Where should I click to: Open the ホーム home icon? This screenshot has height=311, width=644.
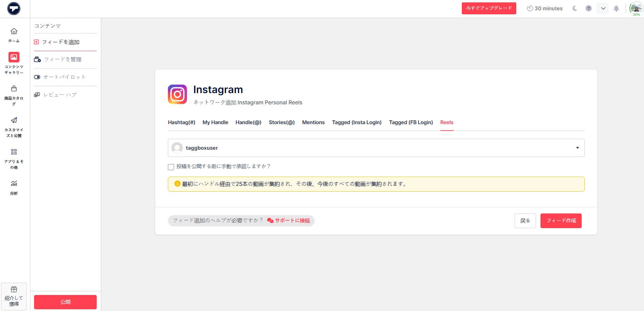(x=14, y=31)
